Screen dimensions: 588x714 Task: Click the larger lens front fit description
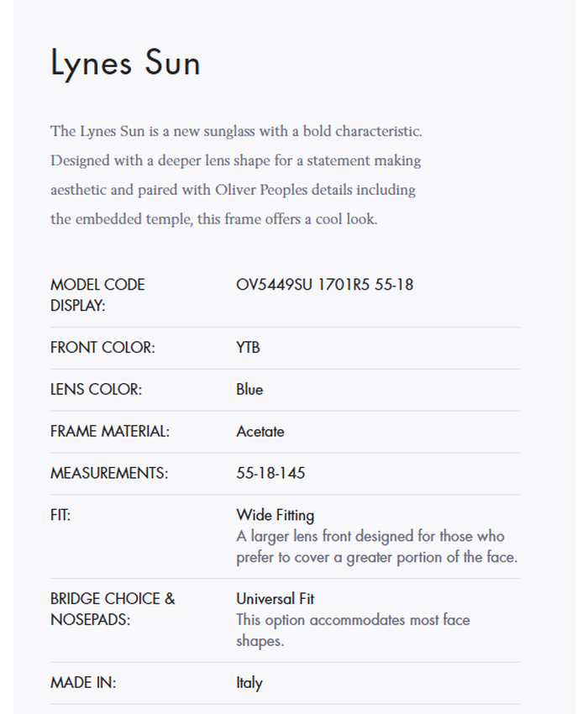tap(376, 546)
